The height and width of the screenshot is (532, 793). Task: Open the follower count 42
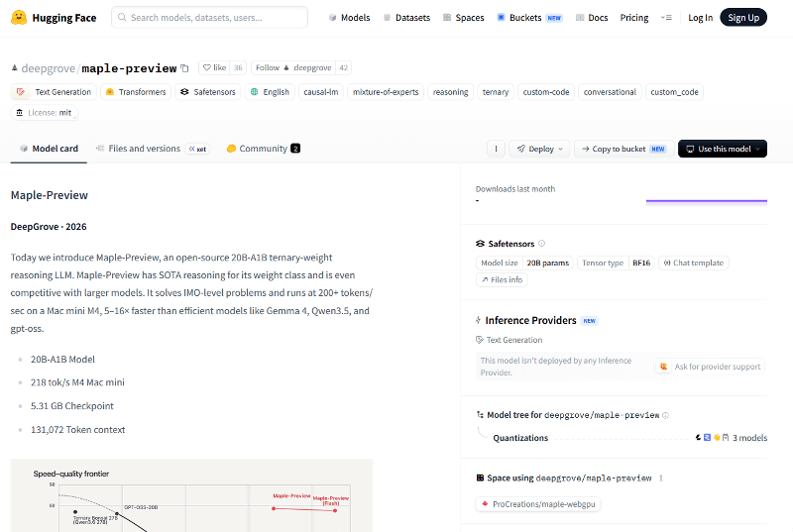pos(343,67)
